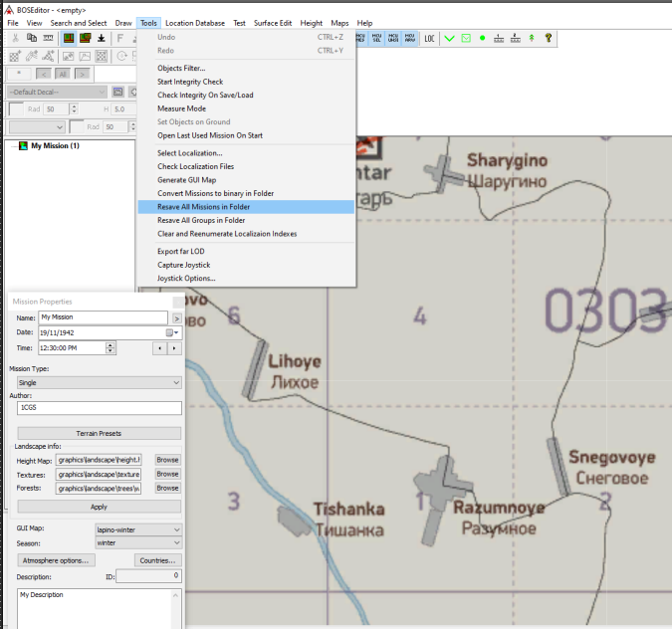Click the green envelope toolbar icon

tap(466, 39)
